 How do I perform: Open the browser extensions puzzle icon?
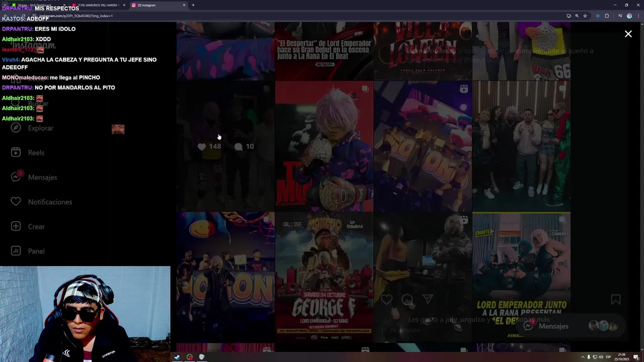pyautogui.click(x=607, y=16)
